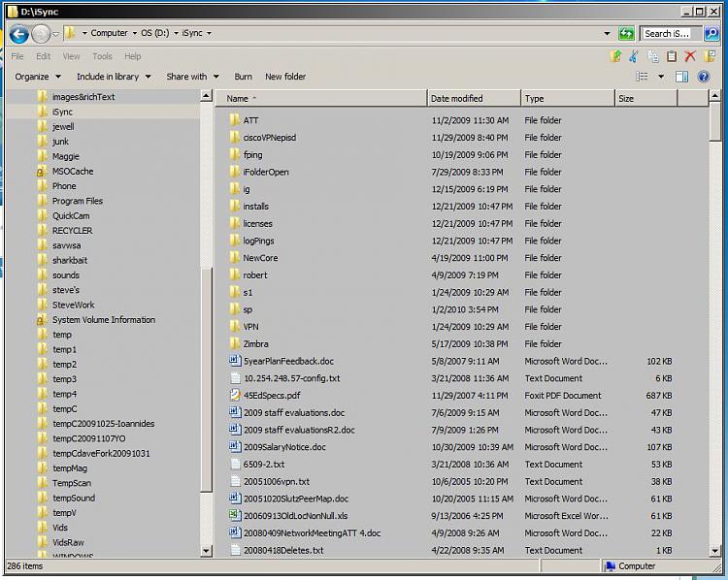
Task: Toggle the preview pane icon
Action: click(681, 77)
